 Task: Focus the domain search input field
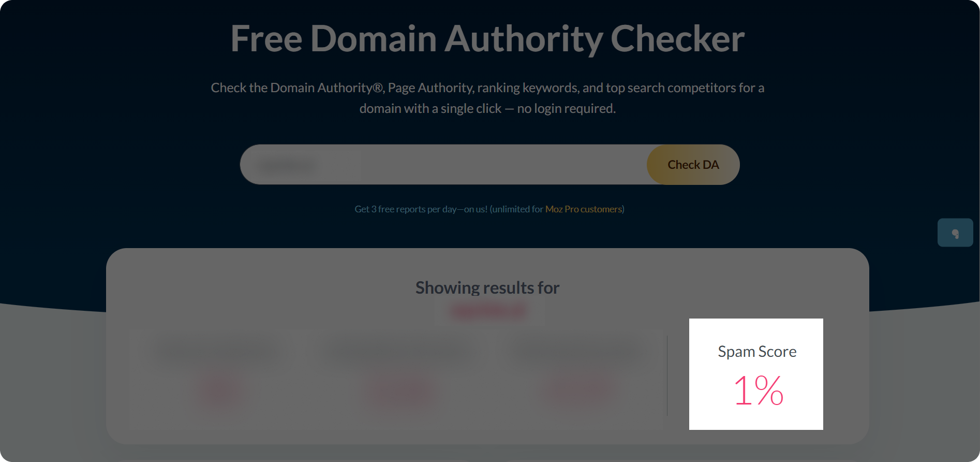[x=443, y=165]
